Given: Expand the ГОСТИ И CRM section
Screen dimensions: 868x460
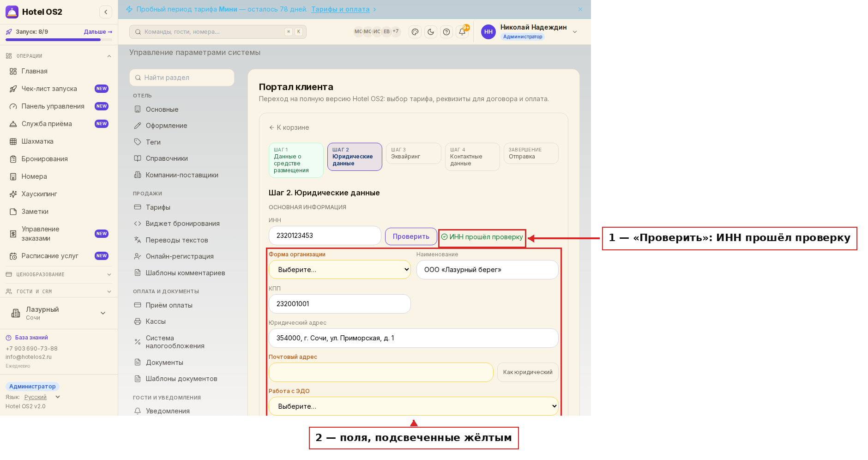Looking at the screenshot, I should pyautogui.click(x=59, y=291).
